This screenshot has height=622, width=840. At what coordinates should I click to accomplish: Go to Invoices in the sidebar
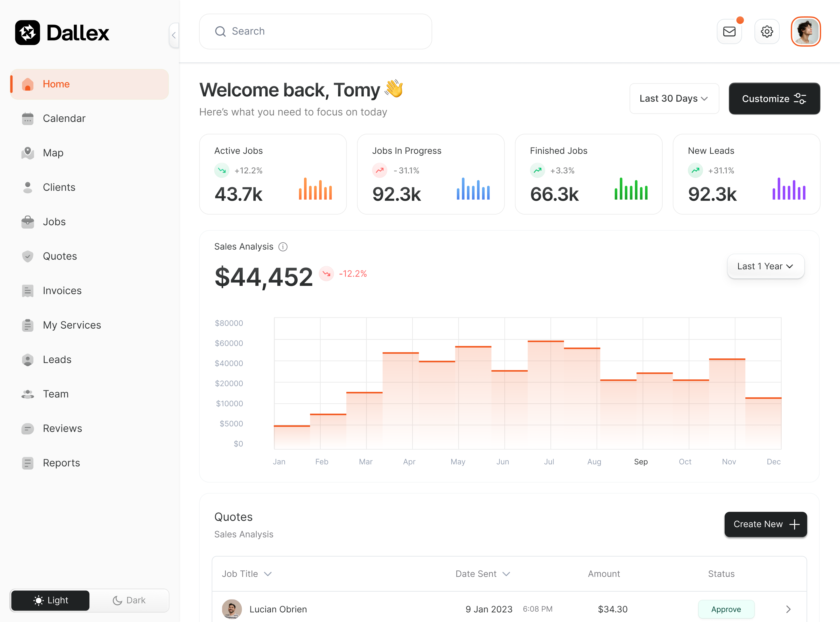click(x=62, y=291)
